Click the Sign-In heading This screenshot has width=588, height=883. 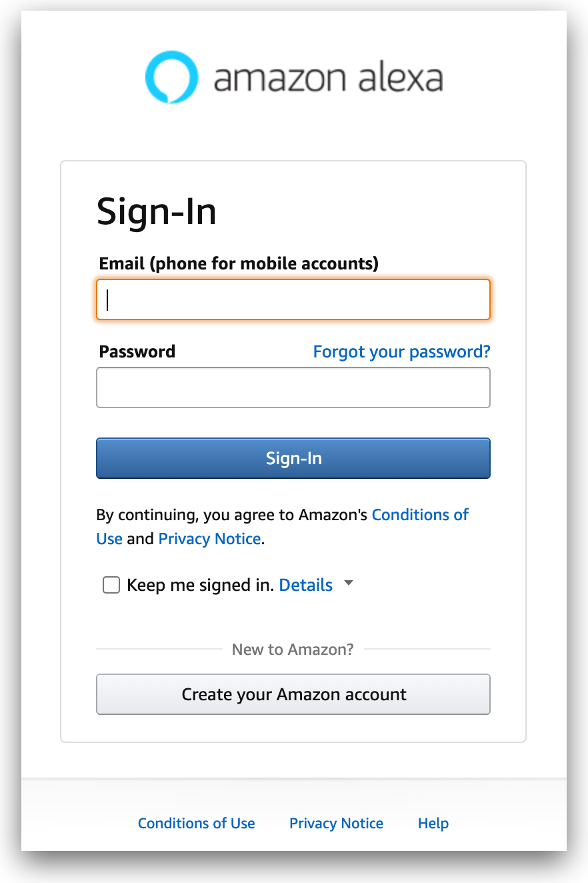pos(157,211)
